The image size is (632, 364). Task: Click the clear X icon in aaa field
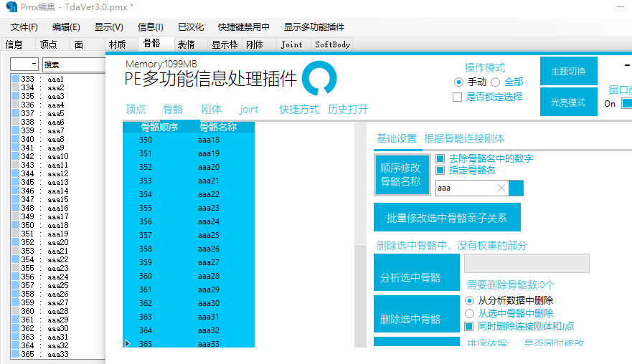click(501, 188)
